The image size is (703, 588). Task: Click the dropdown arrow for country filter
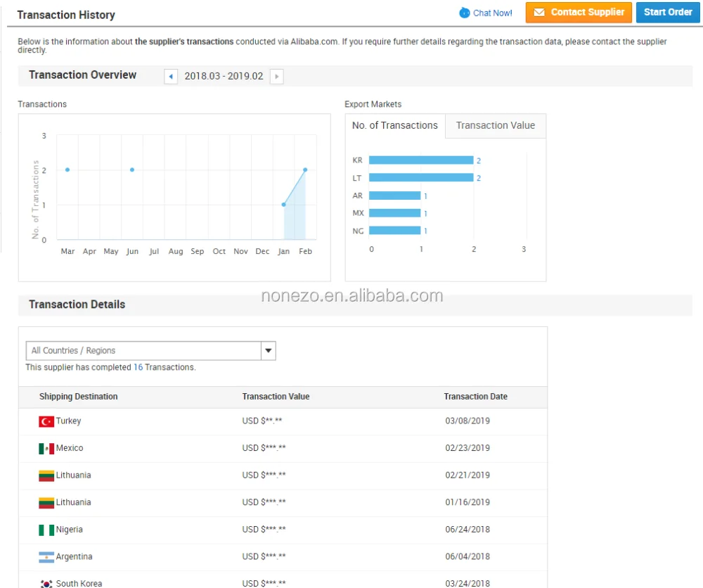(x=268, y=350)
